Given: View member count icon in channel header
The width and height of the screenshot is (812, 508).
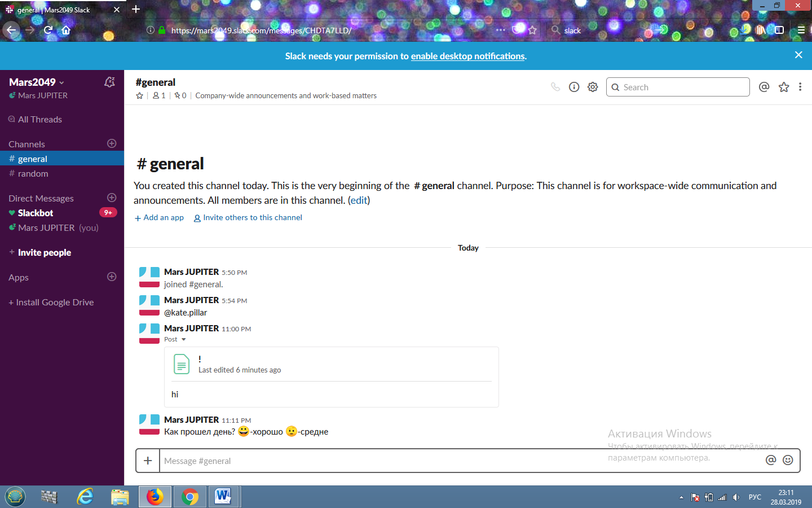Looking at the screenshot, I should coord(159,96).
